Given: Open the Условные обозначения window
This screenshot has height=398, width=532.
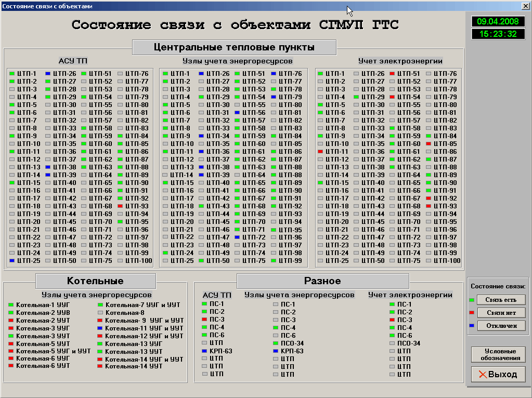Looking at the screenshot, I should click(x=498, y=354).
